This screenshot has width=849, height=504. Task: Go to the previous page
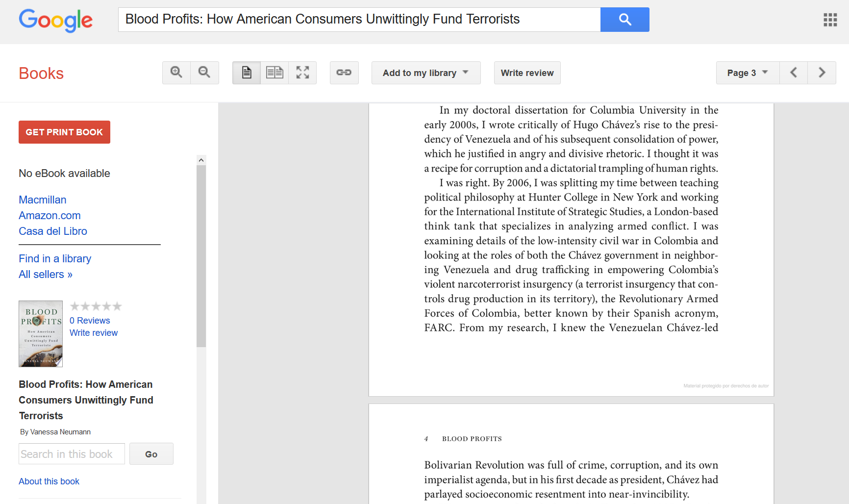(794, 73)
